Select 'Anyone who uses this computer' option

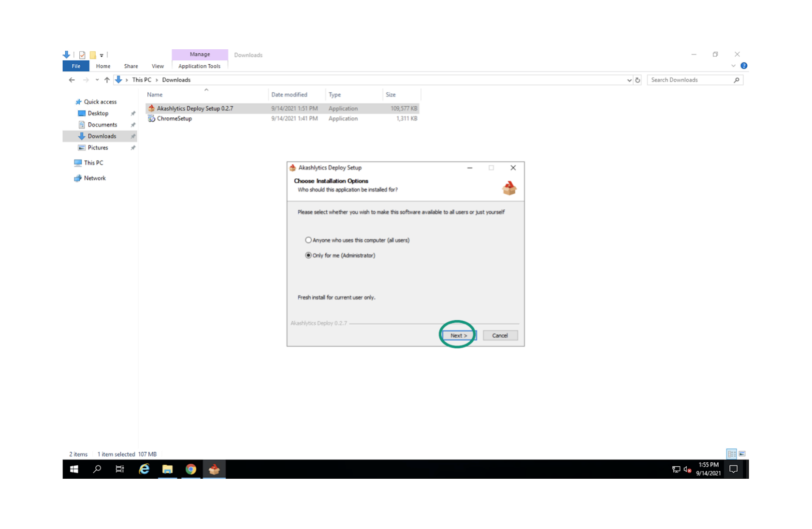click(357, 240)
